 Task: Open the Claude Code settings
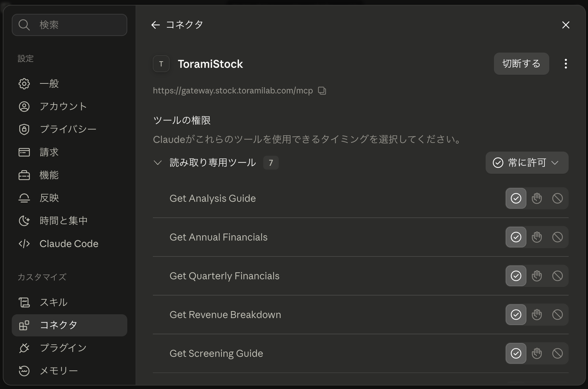(70, 244)
